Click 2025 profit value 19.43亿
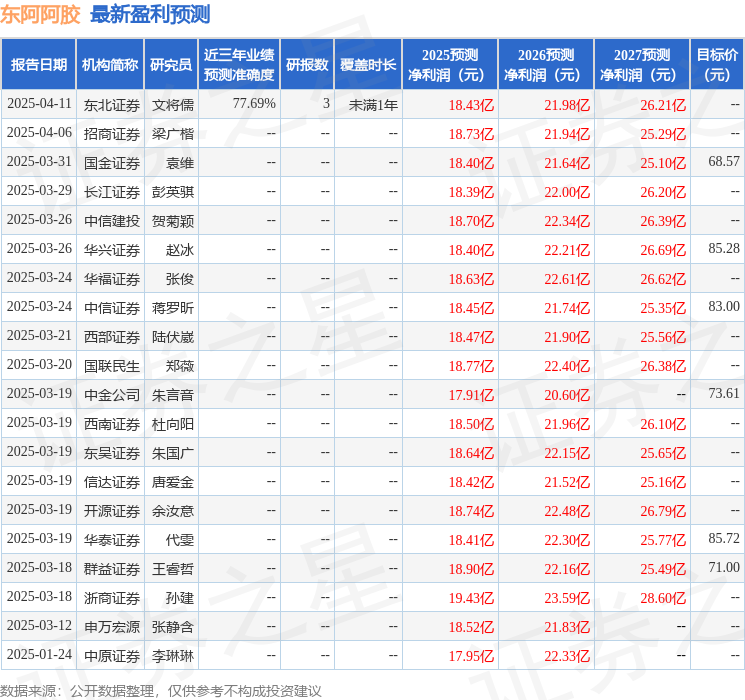Screen dimensions: 745x700 [x=471, y=598]
